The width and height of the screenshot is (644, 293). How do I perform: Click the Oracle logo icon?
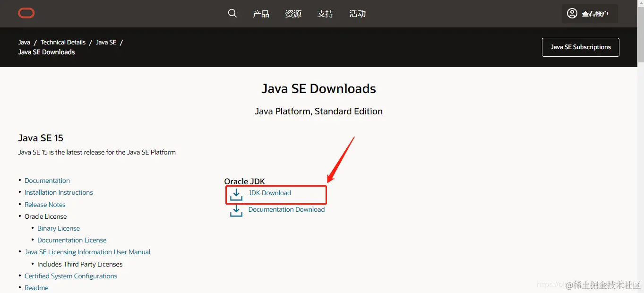[26, 13]
